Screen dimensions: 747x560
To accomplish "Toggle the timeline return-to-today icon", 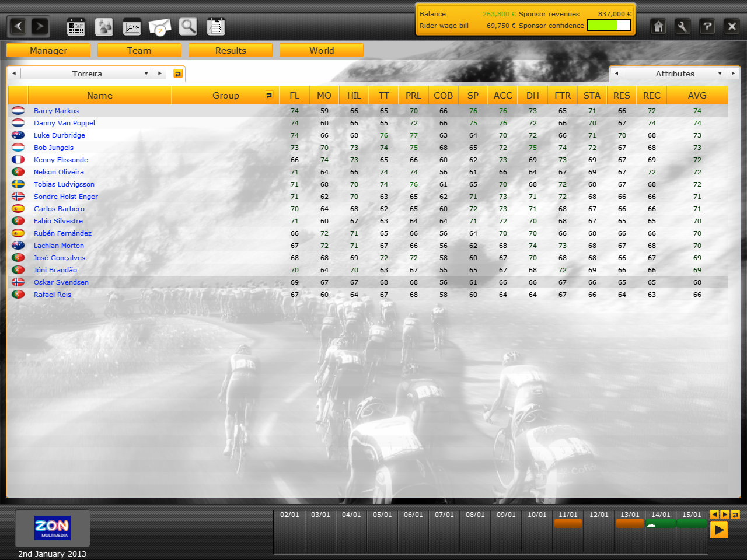I will coord(735,514).
